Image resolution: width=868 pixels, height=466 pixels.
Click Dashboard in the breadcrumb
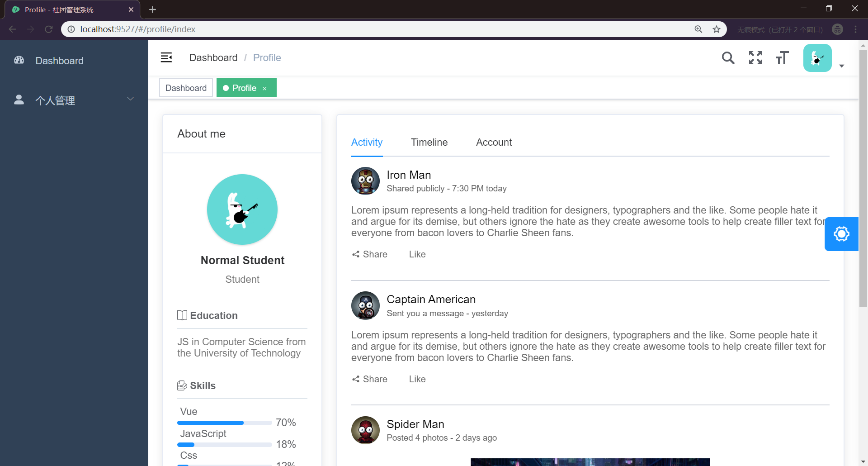tap(213, 57)
